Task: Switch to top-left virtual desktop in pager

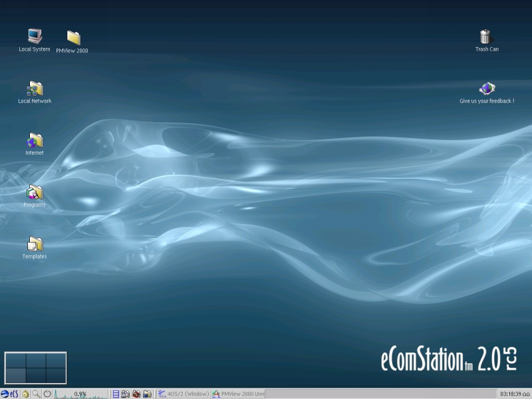Action: (x=15, y=360)
